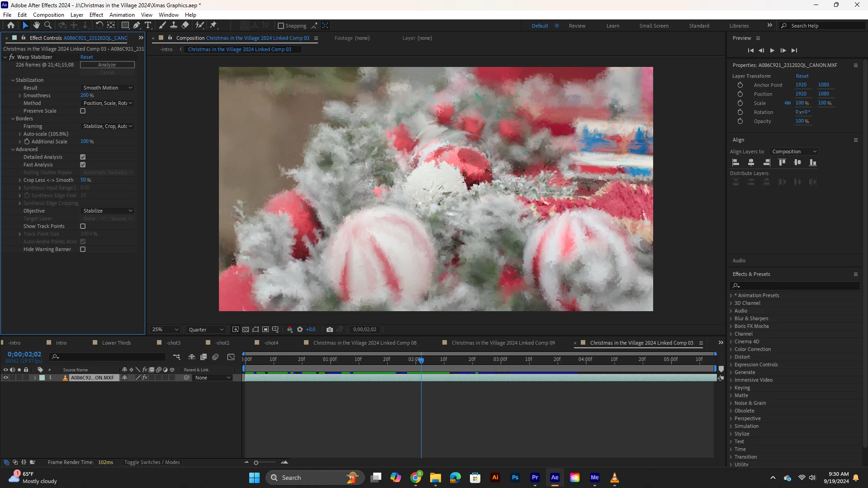Toggle Position stopwatch in Layer Transform
This screenshot has height=488, width=868.
pyautogui.click(x=740, y=94)
